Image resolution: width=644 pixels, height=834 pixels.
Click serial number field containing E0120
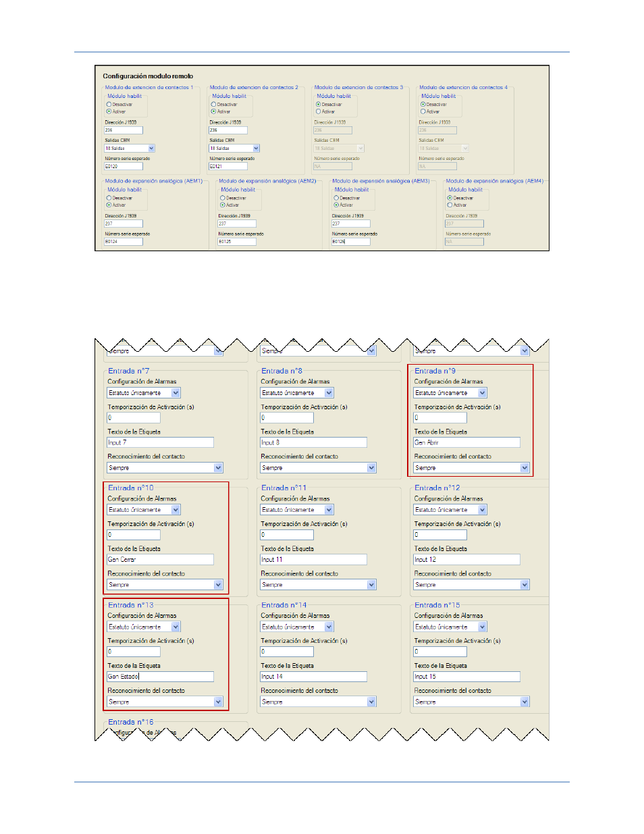pyautogui.click(x=123, y=166)
